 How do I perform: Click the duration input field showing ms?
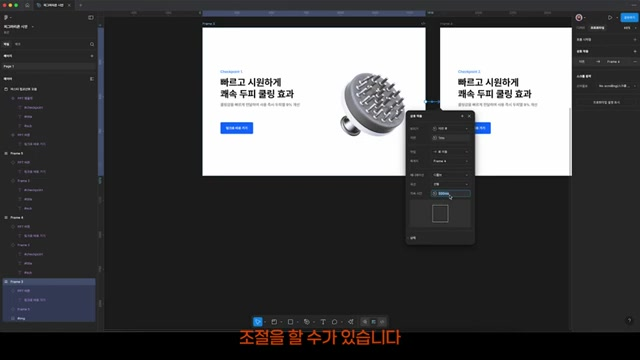coord(451,193)
